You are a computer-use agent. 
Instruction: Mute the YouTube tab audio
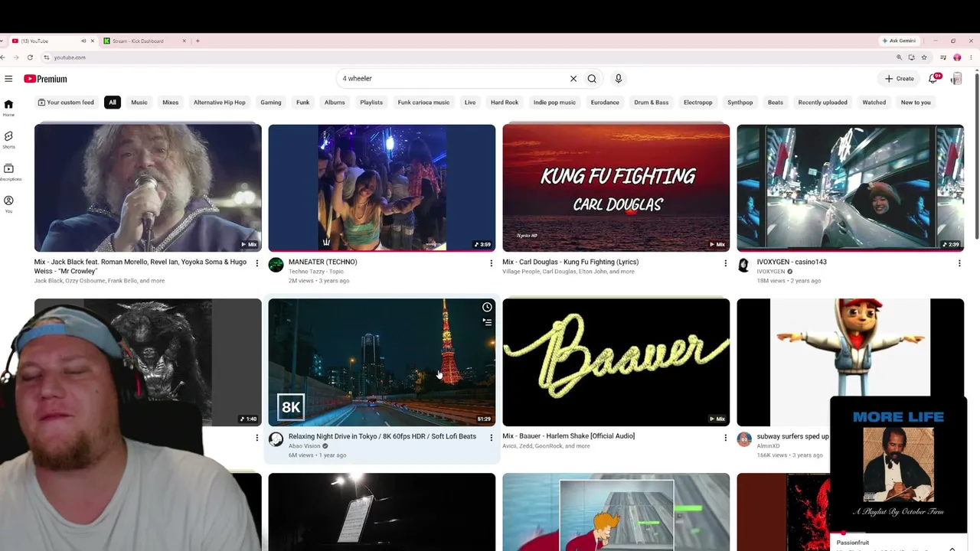[x=83, y=41]
